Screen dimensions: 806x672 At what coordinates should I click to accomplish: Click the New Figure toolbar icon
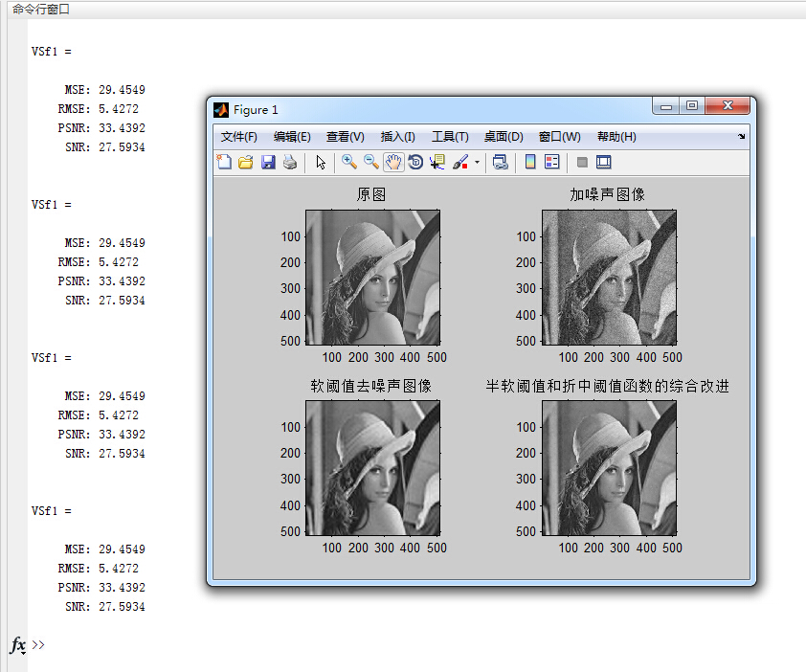pos(224,163)
